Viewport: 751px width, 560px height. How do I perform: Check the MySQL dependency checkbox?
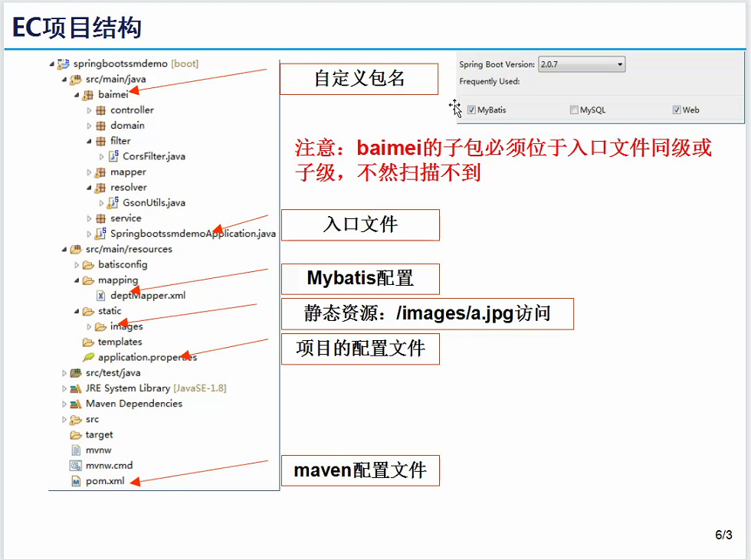[574, 110]
